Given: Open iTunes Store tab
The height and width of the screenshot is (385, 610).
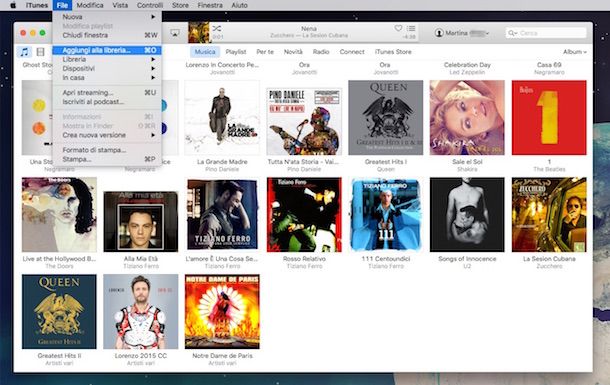Looking at the screenshot, I should point(393,52).
